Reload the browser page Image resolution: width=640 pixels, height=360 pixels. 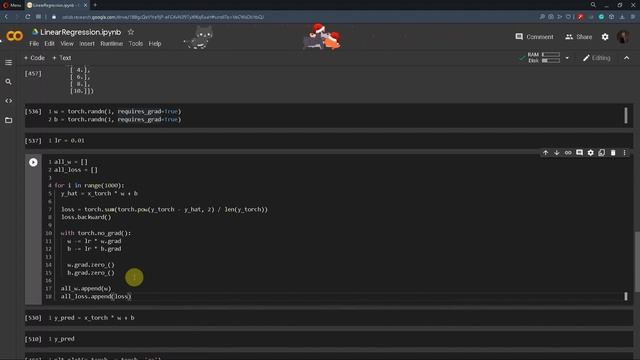[27, 17]
